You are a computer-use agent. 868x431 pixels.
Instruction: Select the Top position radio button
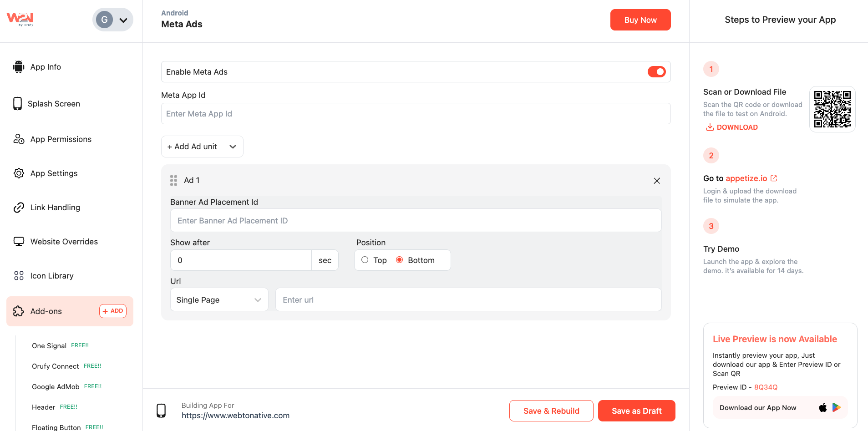coord(365,260)
